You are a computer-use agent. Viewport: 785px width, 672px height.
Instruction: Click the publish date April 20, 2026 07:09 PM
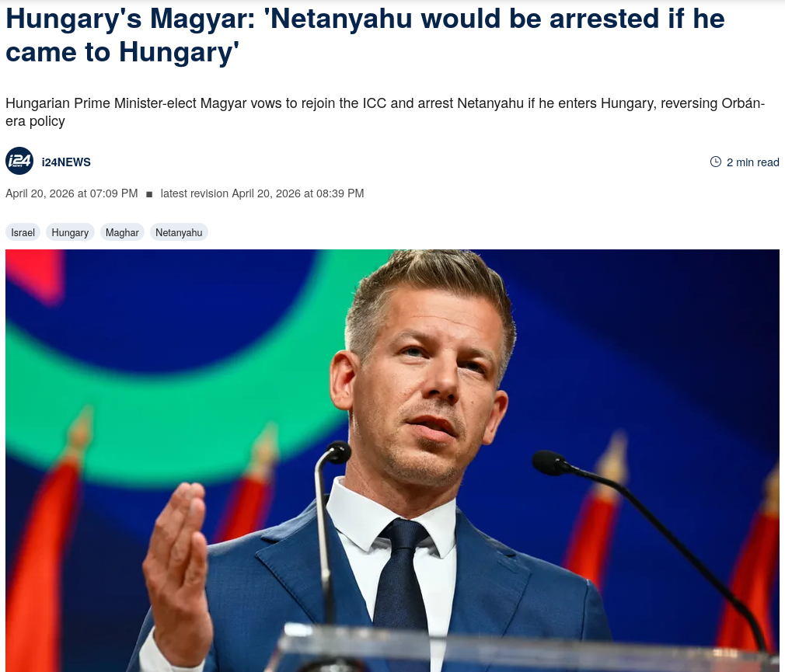coord(72,193)
